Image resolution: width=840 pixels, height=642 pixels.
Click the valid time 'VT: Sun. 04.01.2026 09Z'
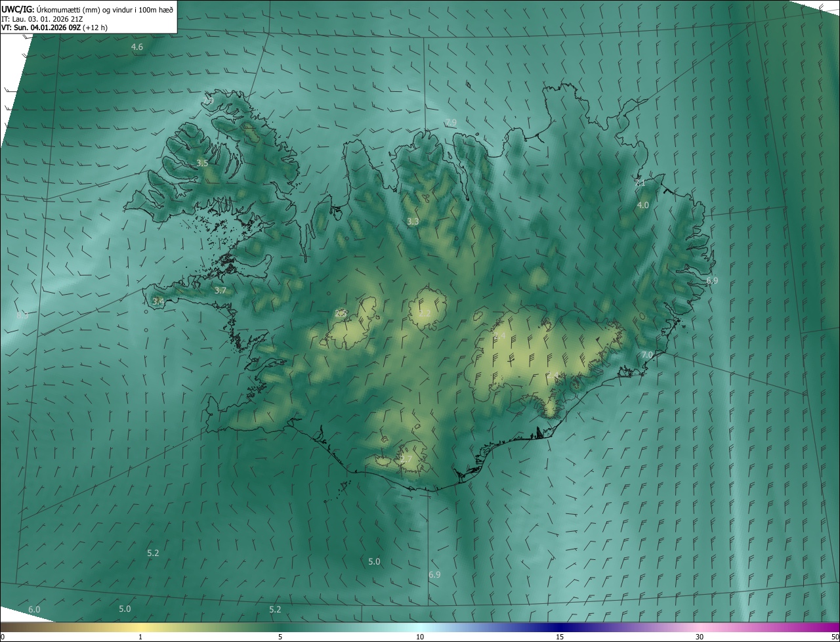(41, 28)
